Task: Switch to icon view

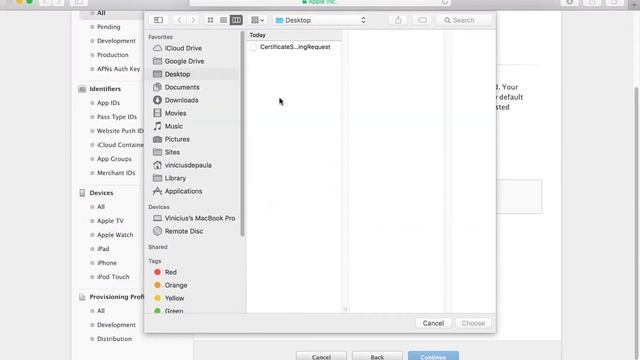Action: pos(210,20)
